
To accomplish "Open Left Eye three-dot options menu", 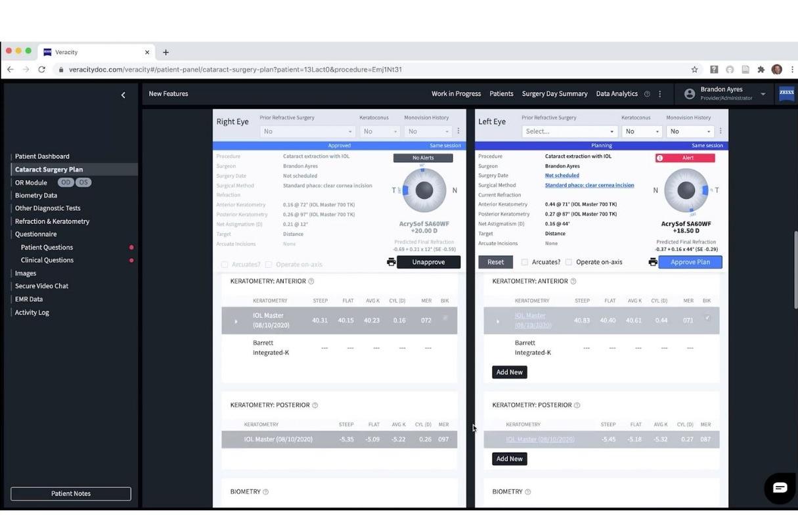I will 720,131.
